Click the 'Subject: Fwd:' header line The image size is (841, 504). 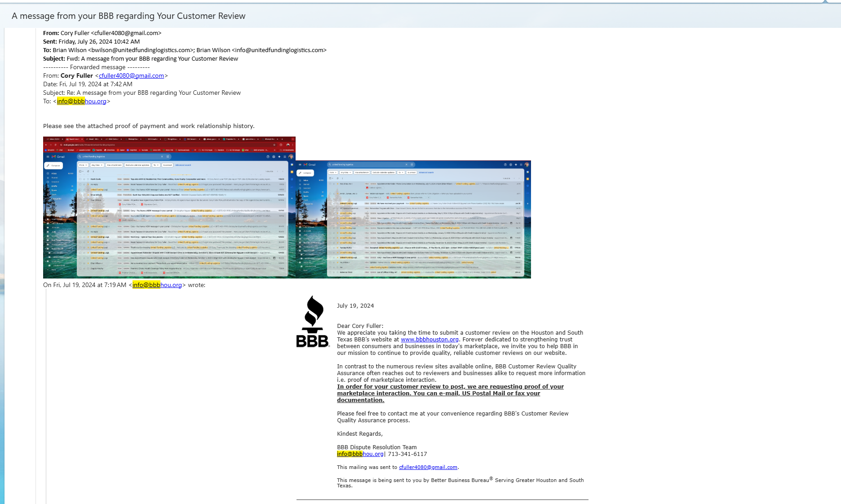click(141, 58)
